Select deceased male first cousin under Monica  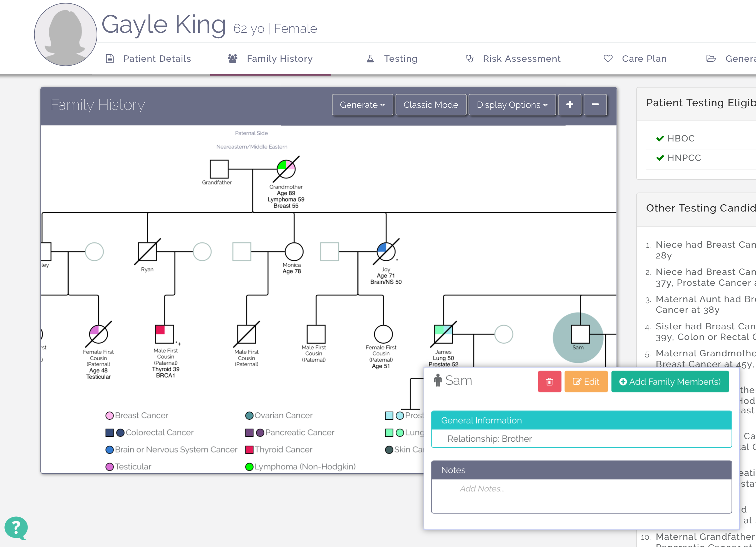click(x=246, y=334)
